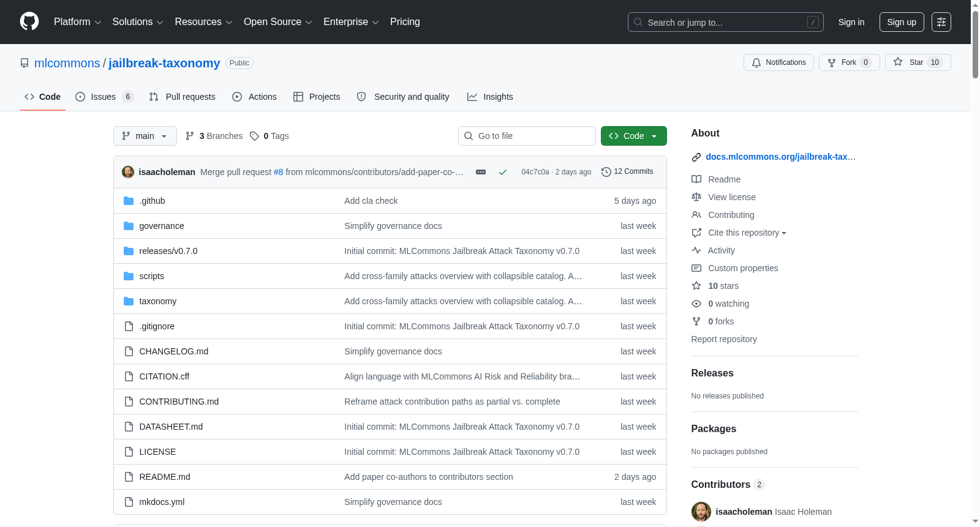
Task: Click the Custom properties link
Action: tap(743, 268)
